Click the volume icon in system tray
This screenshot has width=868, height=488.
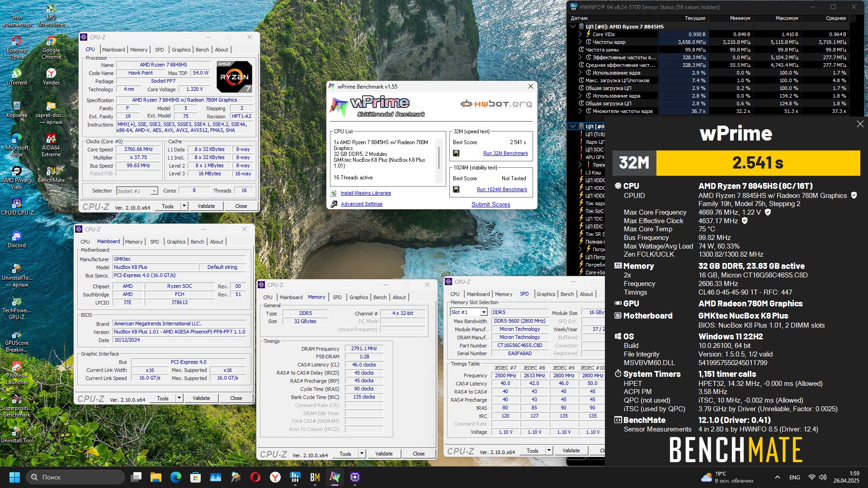(822, 477)
